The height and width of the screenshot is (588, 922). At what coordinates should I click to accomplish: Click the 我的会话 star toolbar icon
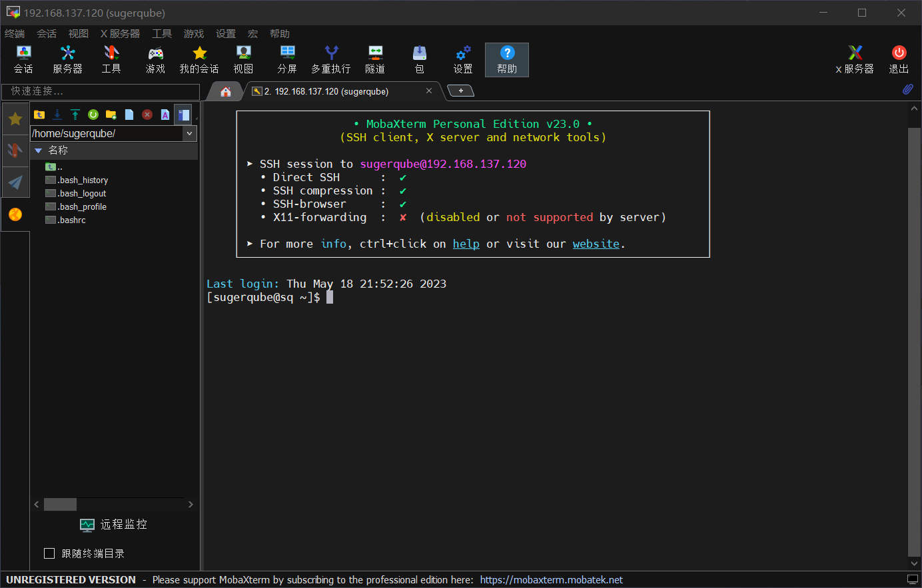(x=199, y=60)
